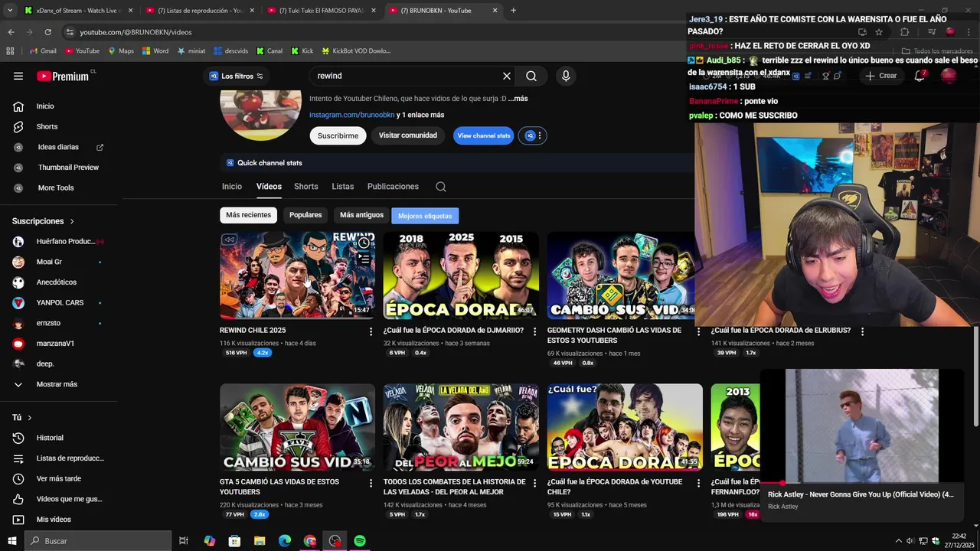The image size is (980, 551).
Task: Clear the 'rewind' search text with X
Action: click(506, 76)
